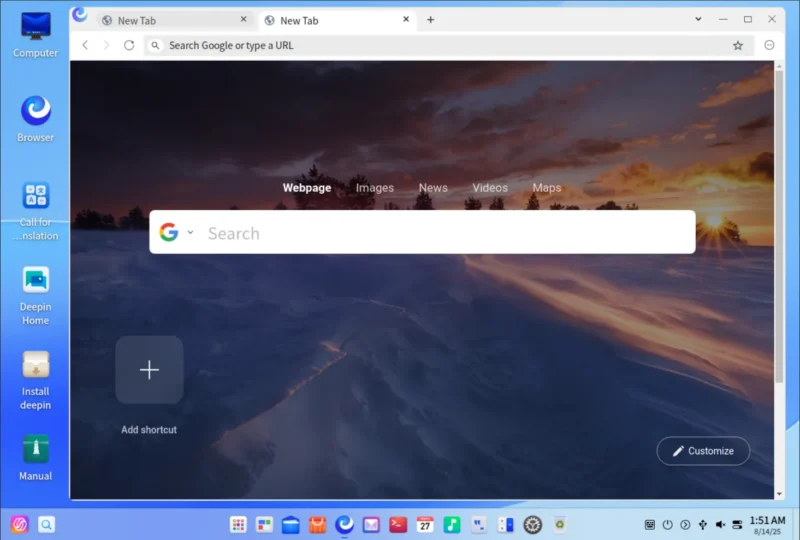Open the onscreen keyboard tray icon
The height and width of the screenshot is (540, 800).
click(x=649, y=524)
